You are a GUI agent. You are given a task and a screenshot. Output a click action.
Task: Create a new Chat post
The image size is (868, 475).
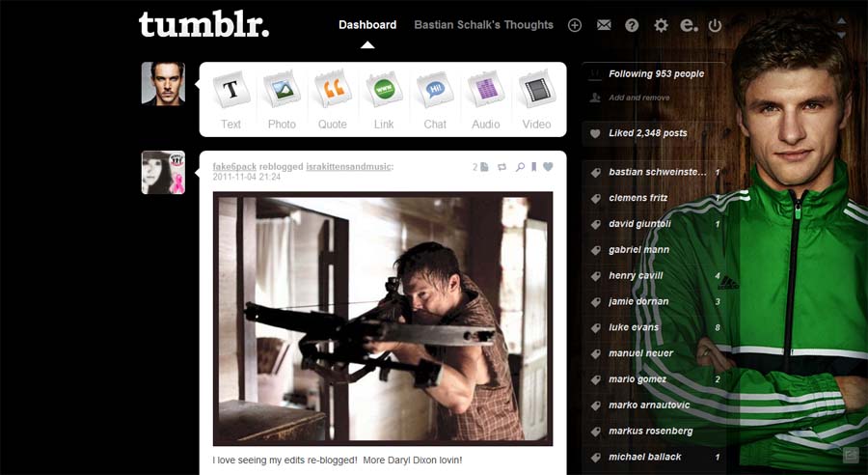coord(435,99)
